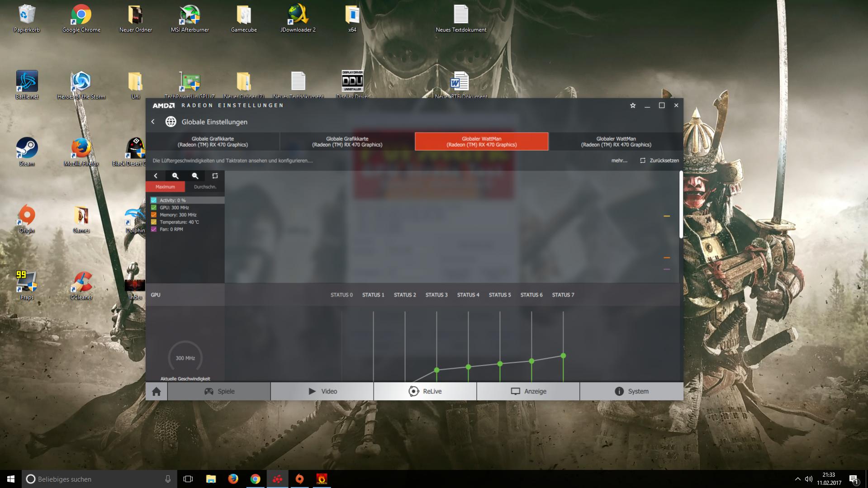868x488 pixels.
Task: Toggle the Temperature 40 °C checkbox
Action: (154, 222)
